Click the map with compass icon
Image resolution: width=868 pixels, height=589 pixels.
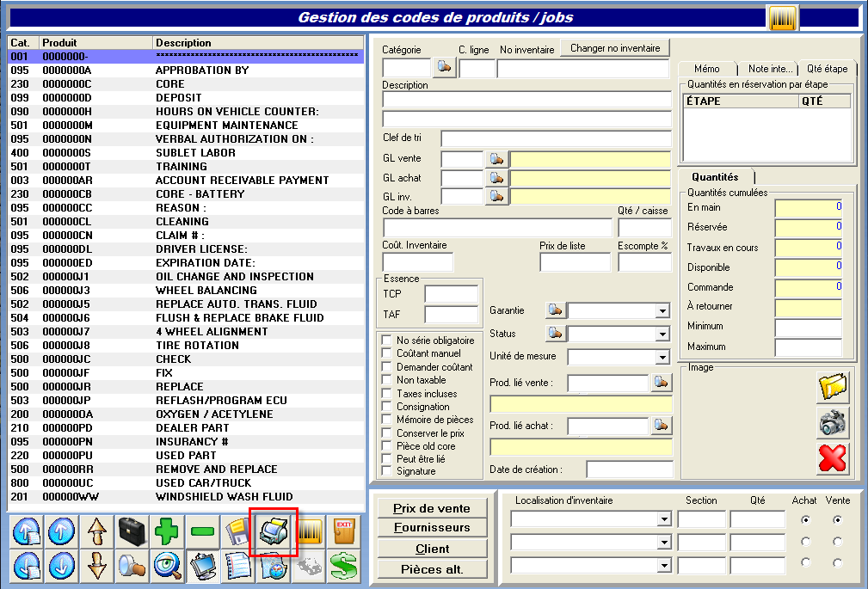click(274, 567)
